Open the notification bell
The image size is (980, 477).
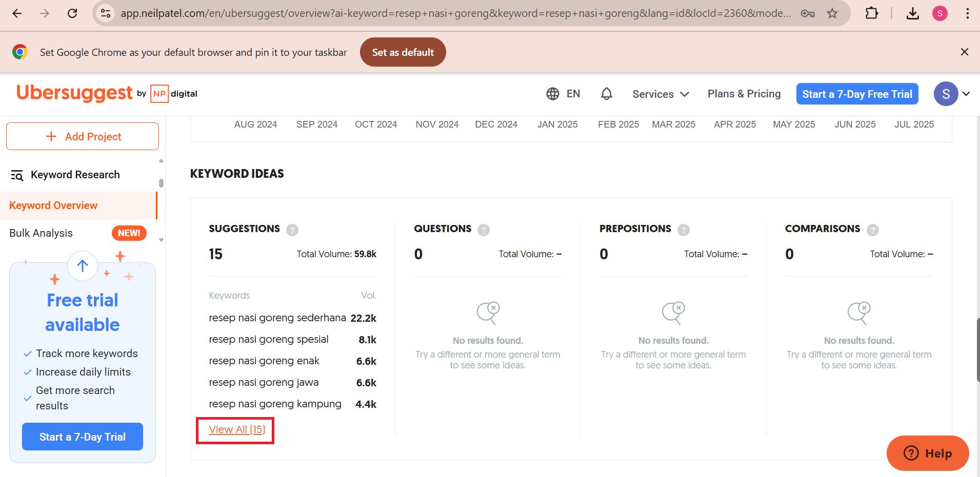point(606,94)
